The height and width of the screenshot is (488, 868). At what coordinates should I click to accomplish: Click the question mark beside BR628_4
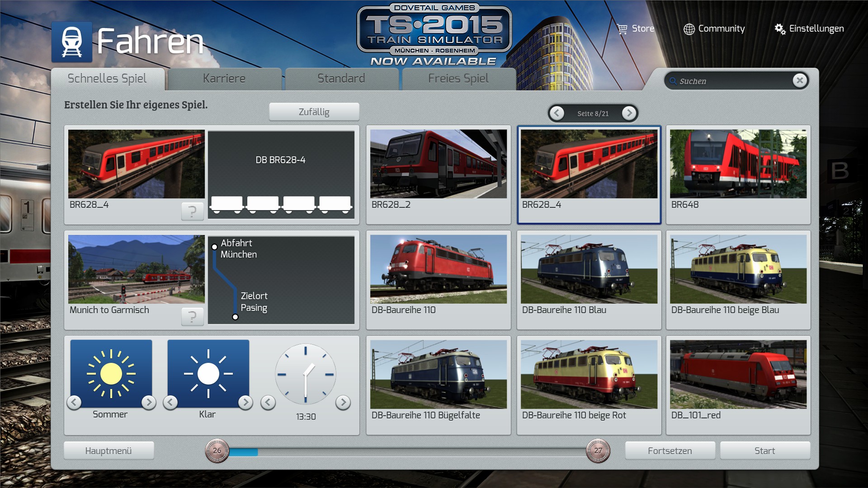(192, 211)
